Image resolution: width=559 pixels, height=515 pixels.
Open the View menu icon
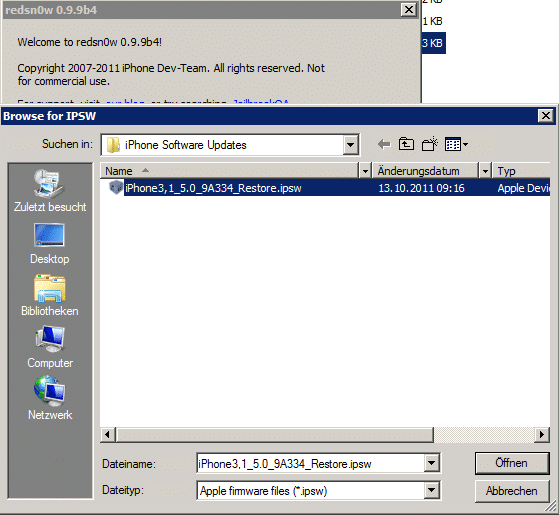pyautogui.click(x=456, y=144)
